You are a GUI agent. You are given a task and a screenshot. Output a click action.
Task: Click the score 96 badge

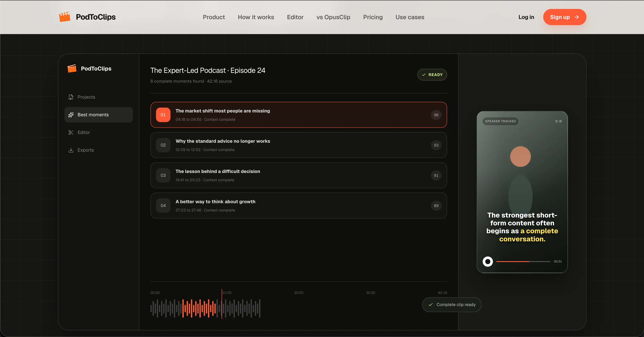(x=436, y=115)
